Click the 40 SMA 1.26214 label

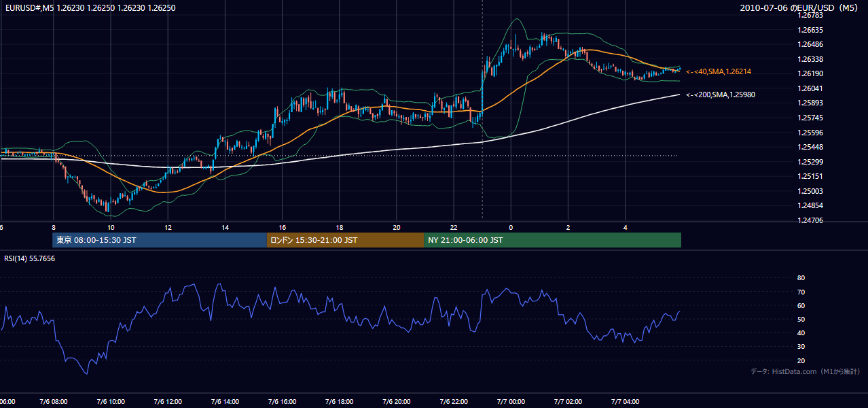coord(719,71)
